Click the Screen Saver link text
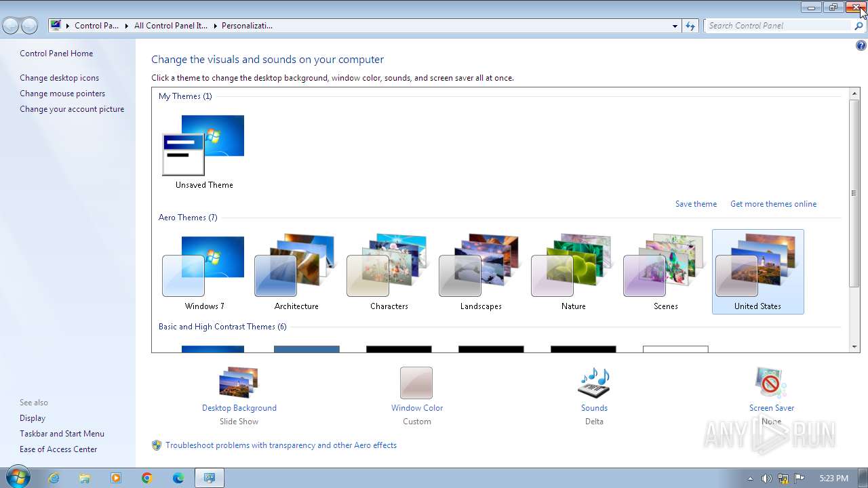868x488 pixels. coord(772,408)
